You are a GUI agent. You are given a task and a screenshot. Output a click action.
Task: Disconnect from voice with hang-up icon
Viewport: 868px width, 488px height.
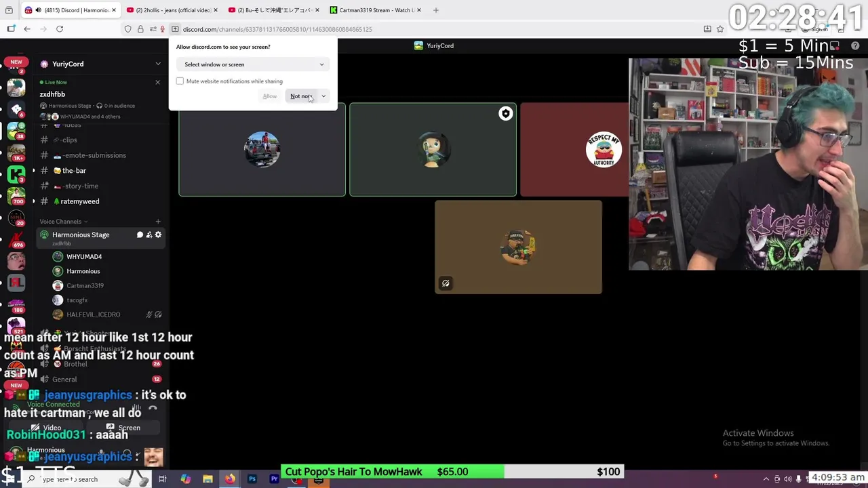(x=153, y=409)
